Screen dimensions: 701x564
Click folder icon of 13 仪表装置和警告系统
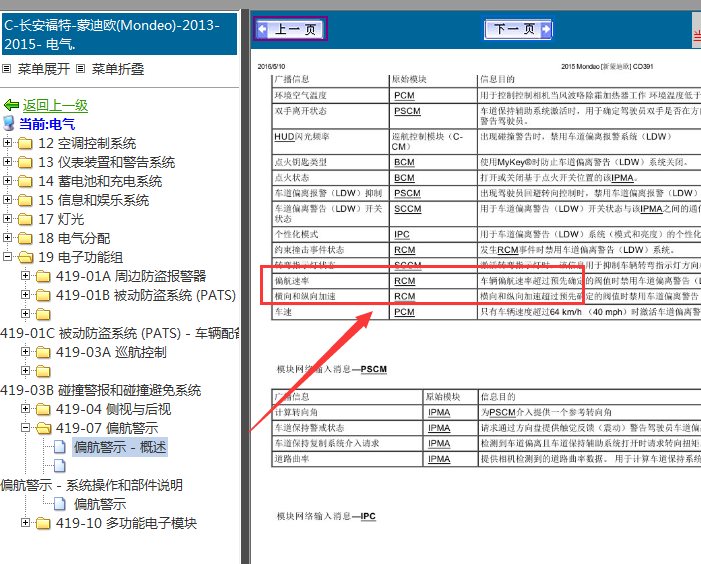tap(25, 162)
